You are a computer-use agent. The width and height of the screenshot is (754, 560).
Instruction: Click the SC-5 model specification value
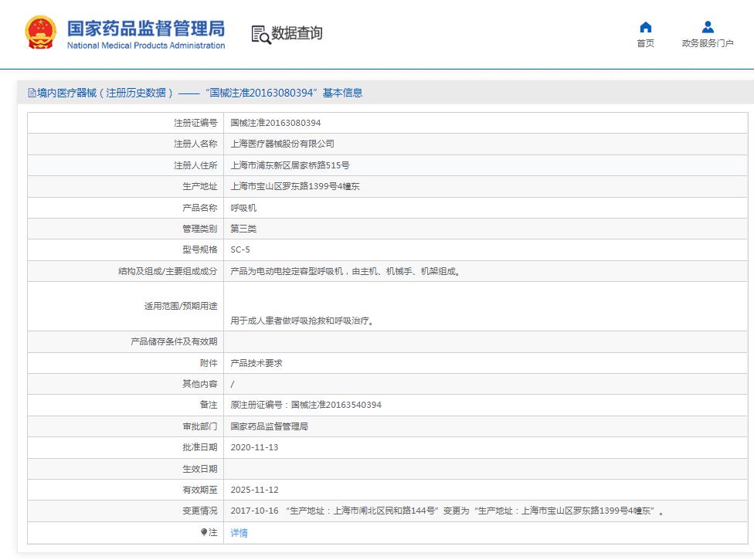coord(240,250)
